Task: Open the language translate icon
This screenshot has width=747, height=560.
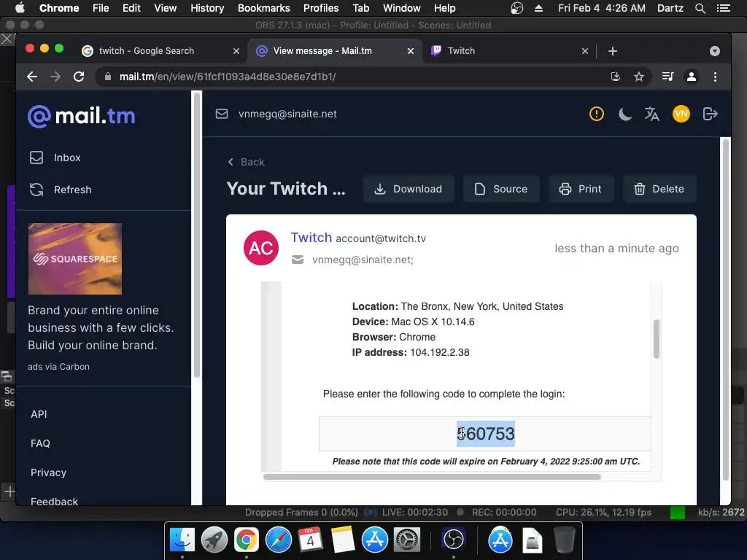Action: 651,114
